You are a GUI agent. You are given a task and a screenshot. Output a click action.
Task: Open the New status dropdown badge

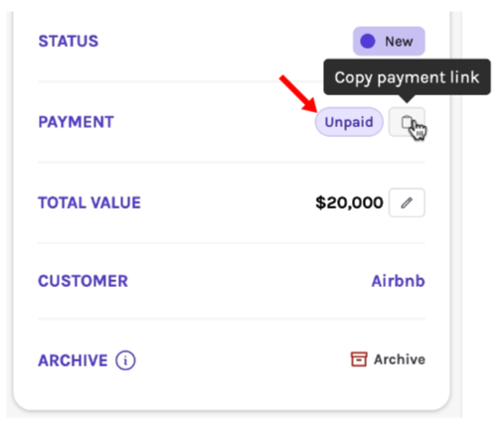click(389, 42)
